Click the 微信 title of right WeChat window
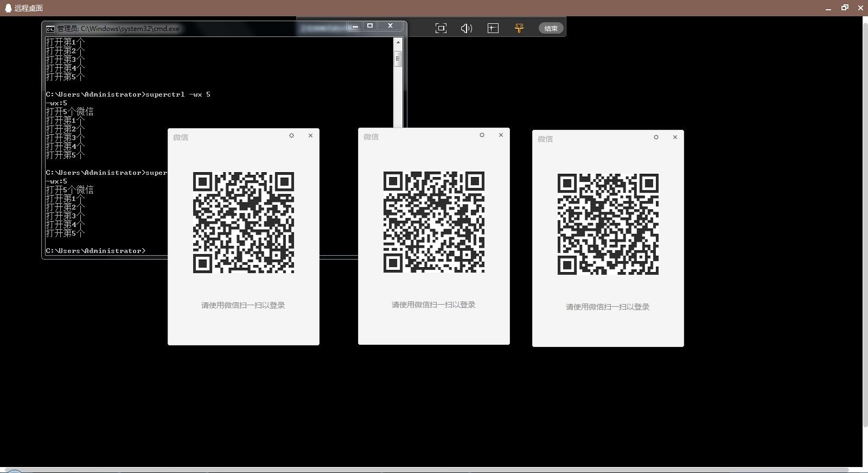Viewport: 868px width, 473px height. pyautogui.click(x=545, y=139)
